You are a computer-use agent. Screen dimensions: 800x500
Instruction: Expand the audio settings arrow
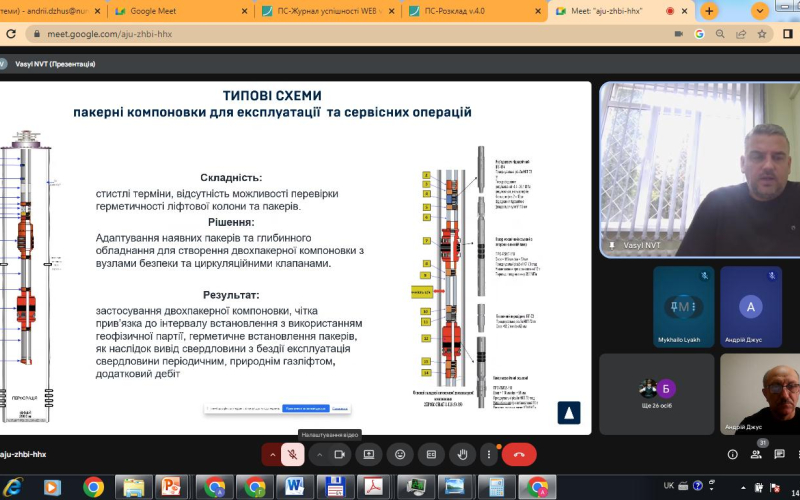click(272, 454)
